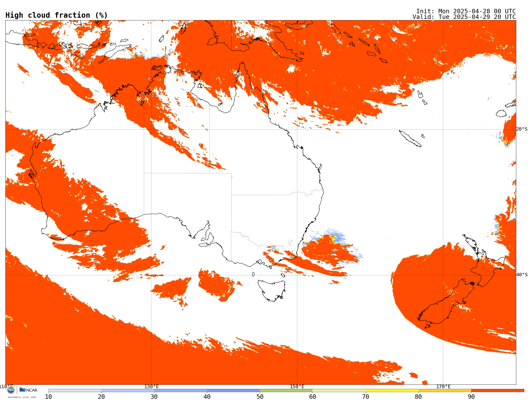Pick the 10–20 pale gray colorbar segment
The height and width of the screenshot is (400, 532).
(75, 391)
